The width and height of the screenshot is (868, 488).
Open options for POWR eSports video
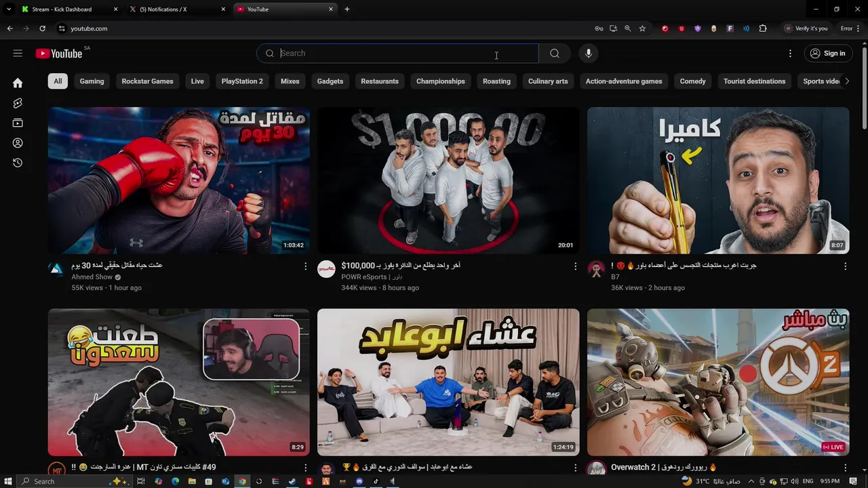click(575, 266)
